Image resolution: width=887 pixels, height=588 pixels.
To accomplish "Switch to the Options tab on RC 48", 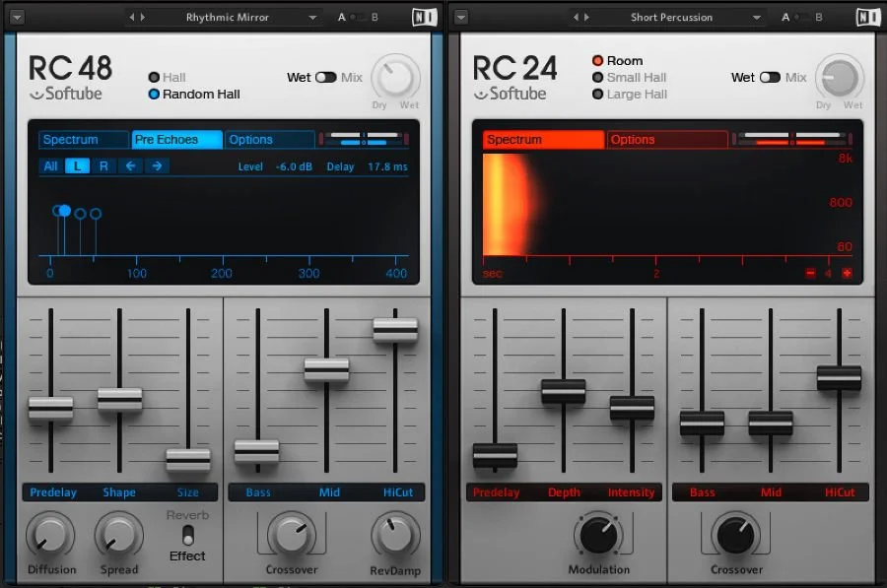I will [x=268, y=139].
